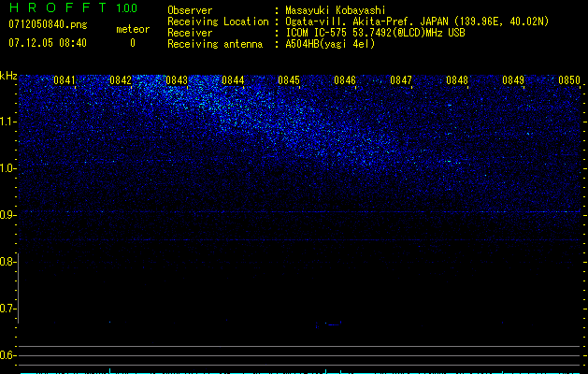Click the 0850 time marker

[x=569, y=80]
